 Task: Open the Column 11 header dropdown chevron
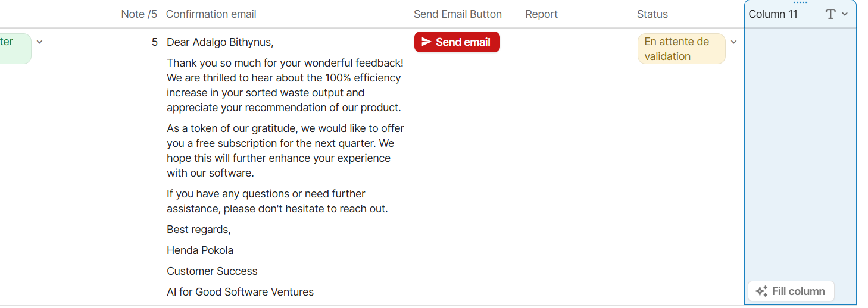click(845, 14)
